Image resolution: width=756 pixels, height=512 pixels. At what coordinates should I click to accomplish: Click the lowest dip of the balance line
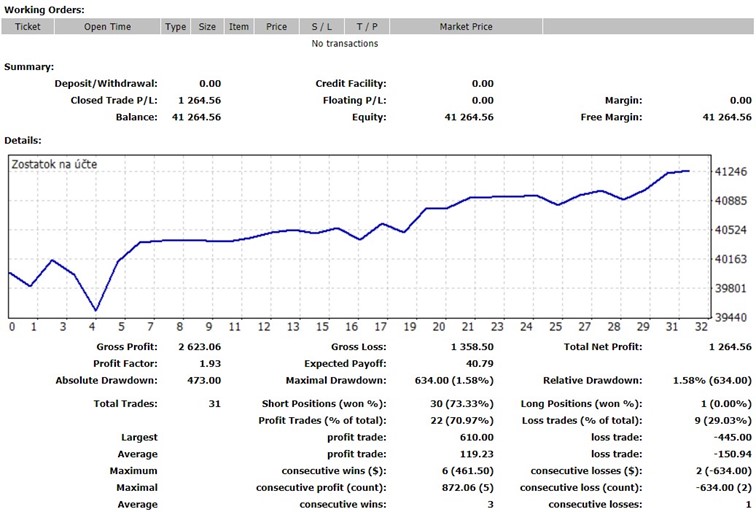96,310
